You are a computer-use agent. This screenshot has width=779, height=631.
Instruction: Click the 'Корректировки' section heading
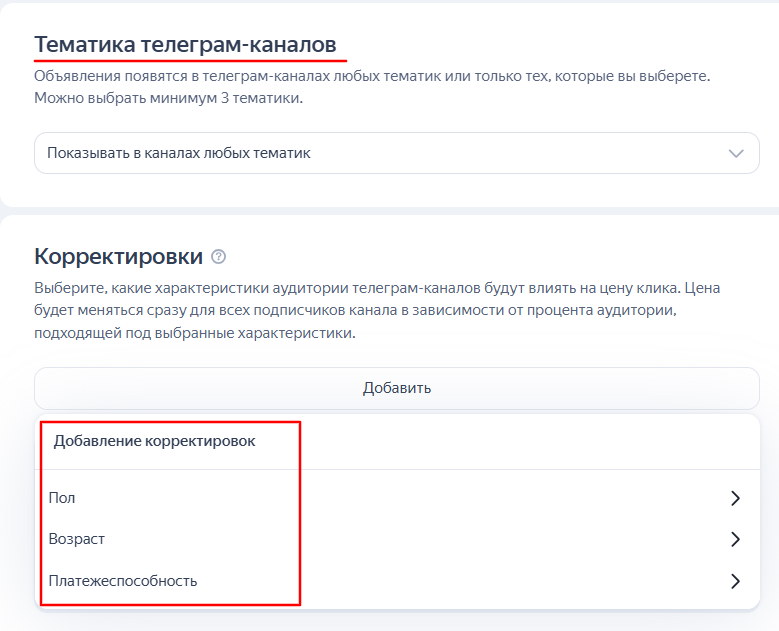coord(118,256)
